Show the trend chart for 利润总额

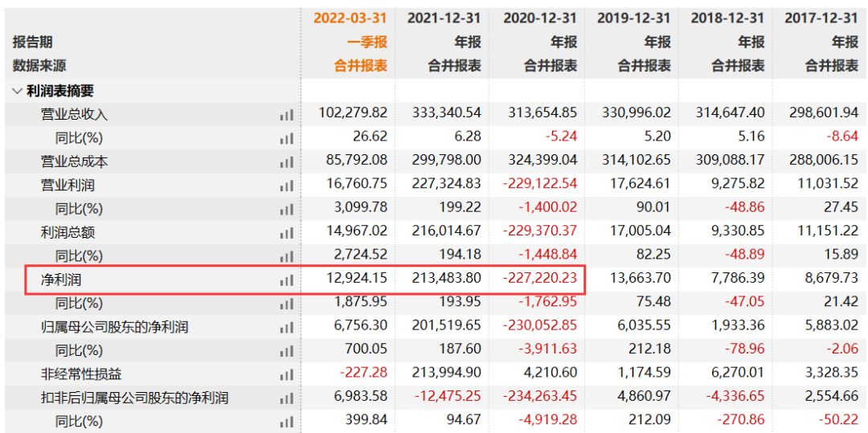pyautogui.click(x=287, y=234)
